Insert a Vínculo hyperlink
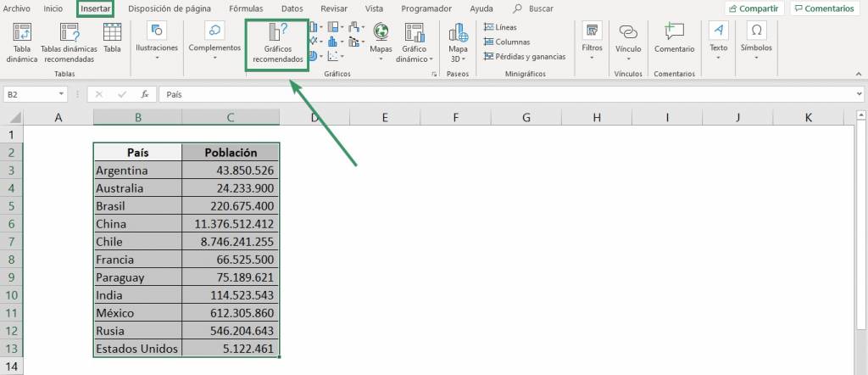The height and width of the screenshot is (375, 868). (628, 42)
